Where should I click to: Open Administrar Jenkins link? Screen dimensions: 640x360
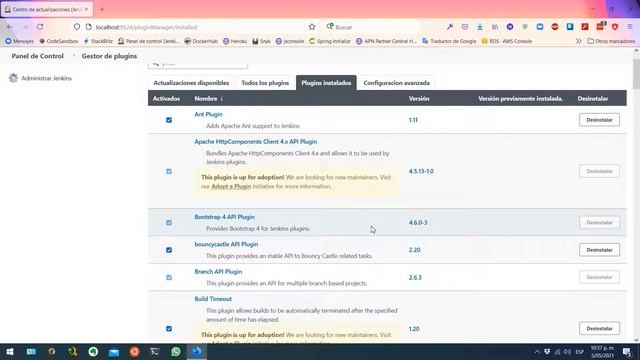[x=47, y=78]
